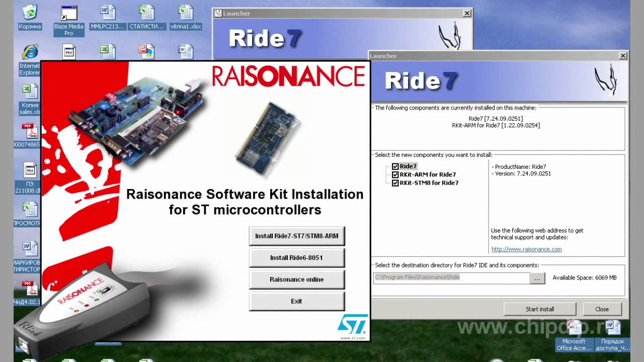Click the ST logo in installer window
This screenshot has height=362, width=644.
click(x=352, y=324)
